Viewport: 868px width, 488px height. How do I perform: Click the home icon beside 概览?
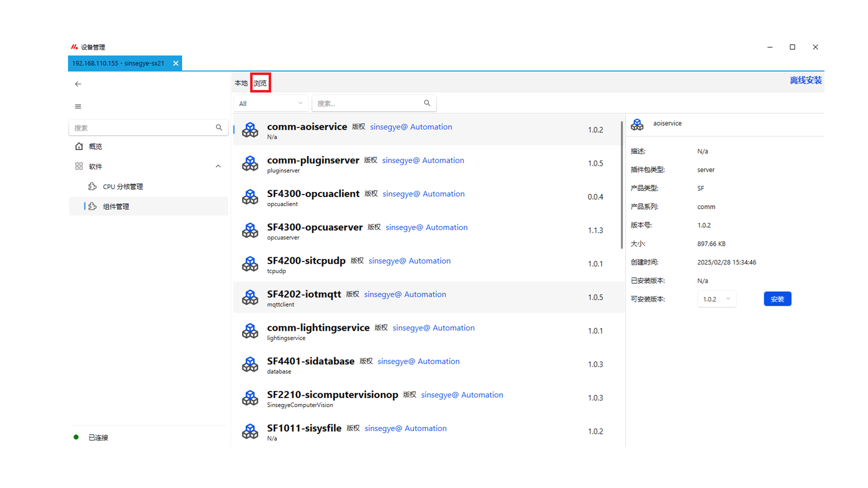(x=79, y=146)
